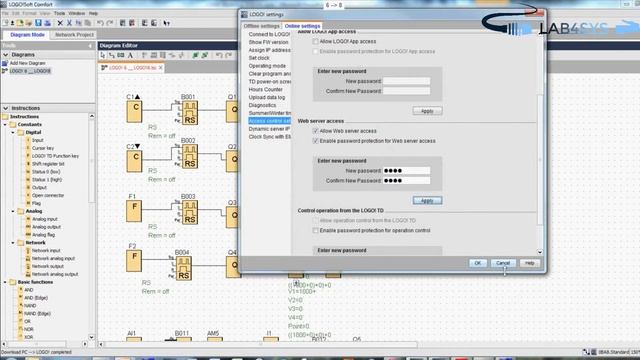This screenshot has width=640, height=360.
Task: Click the Web server Confirm New Password field
Action: (x=407, y=181)
